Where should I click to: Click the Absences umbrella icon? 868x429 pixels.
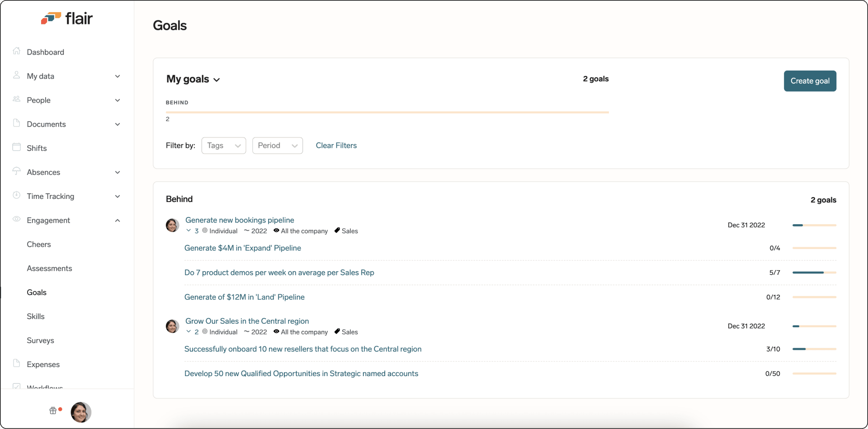coord(17,171)
